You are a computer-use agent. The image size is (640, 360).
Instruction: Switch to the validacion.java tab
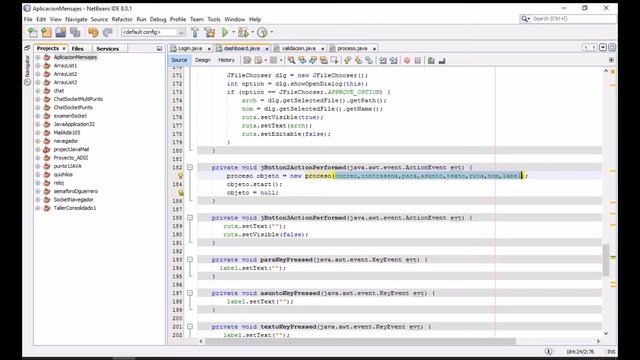click(298, 48)
